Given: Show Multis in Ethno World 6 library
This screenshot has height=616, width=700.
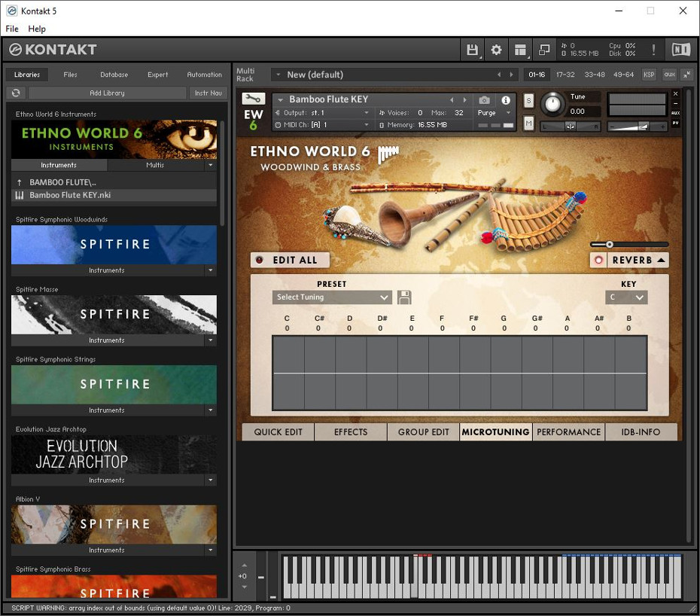Looking at the screenshot, I should [155, 165].
